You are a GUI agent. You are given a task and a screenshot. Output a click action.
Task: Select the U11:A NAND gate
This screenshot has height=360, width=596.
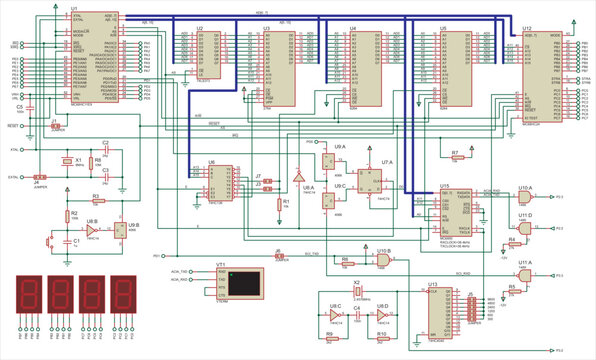pos(525,276)
